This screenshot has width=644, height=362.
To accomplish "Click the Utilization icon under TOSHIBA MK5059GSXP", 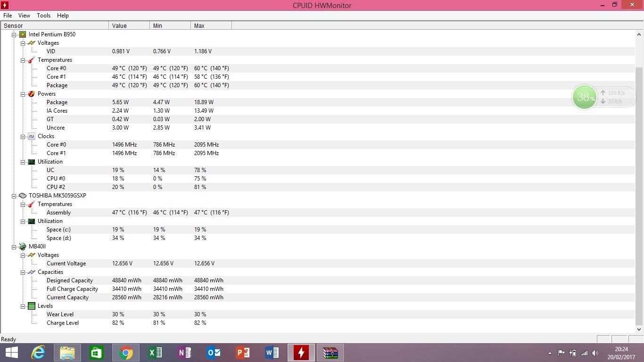I will tap(32, 221).
